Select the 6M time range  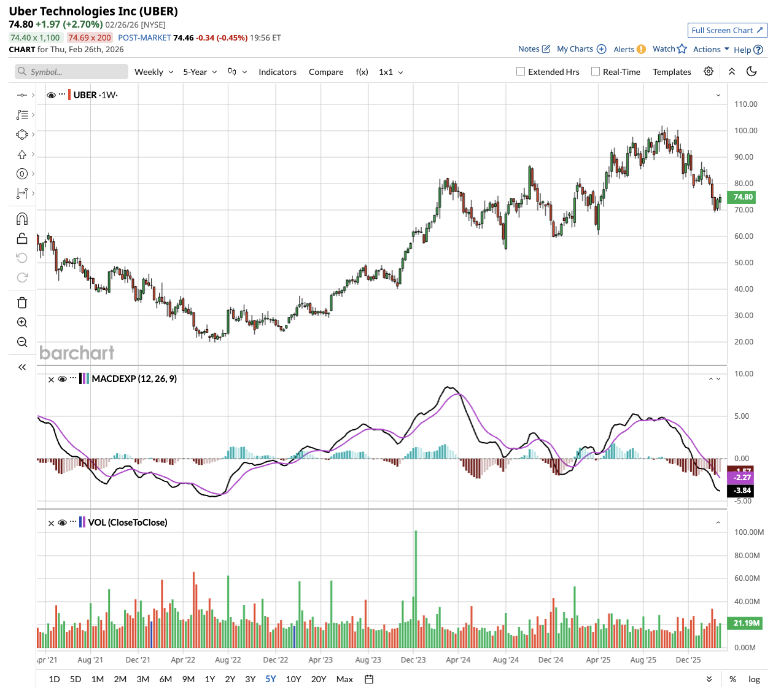[166, 679]
